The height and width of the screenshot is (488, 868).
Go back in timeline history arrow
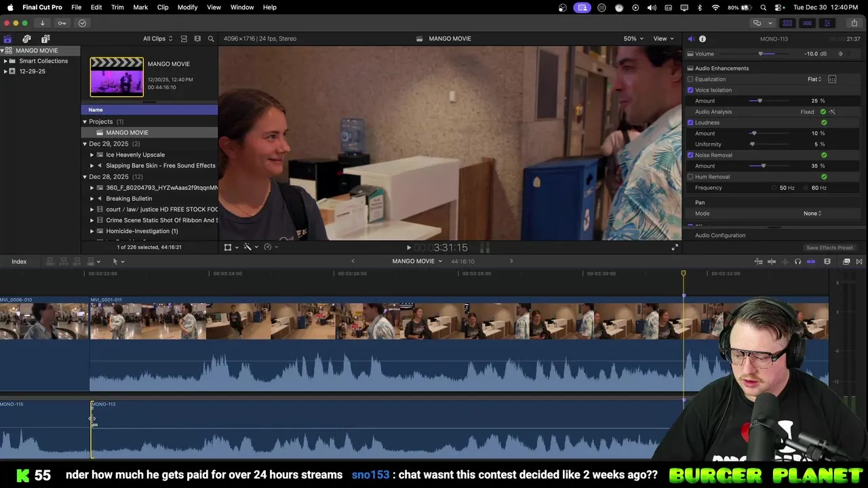(353, 261)
